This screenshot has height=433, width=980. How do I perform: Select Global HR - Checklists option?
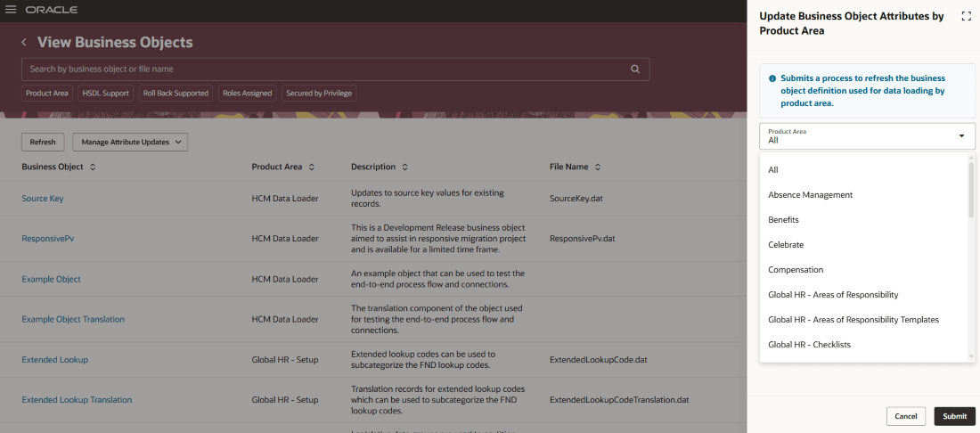tap(864, 345)
